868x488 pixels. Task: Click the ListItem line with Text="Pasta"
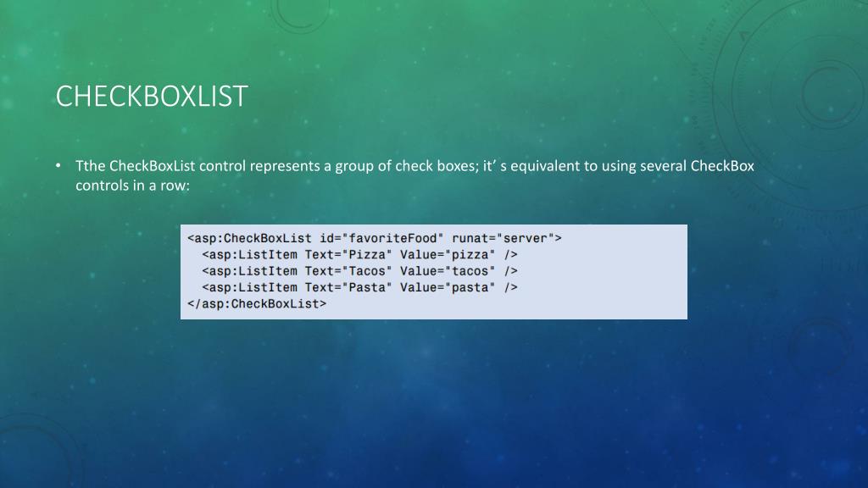click(x=359, y=288)
